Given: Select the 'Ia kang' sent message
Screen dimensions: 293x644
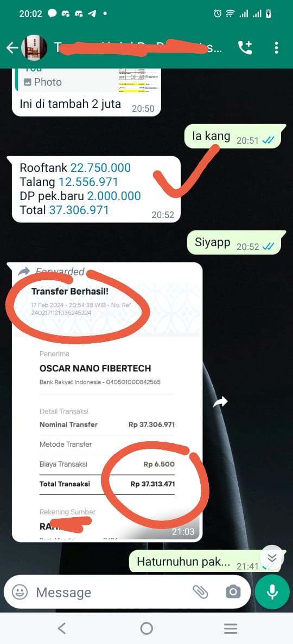Looking at the screenshot, I should (233, 136).
